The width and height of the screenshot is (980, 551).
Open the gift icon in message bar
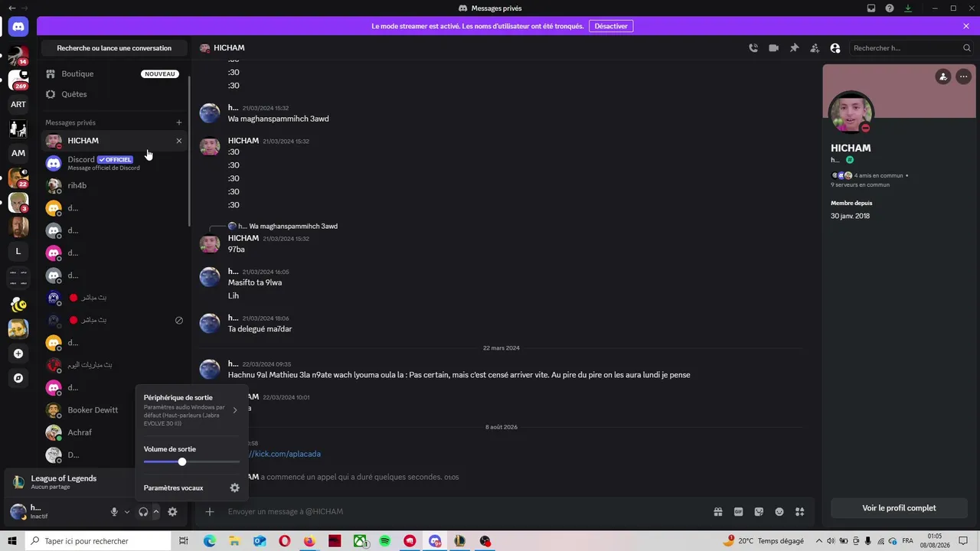pyautogui.click(x=718, y=512)
